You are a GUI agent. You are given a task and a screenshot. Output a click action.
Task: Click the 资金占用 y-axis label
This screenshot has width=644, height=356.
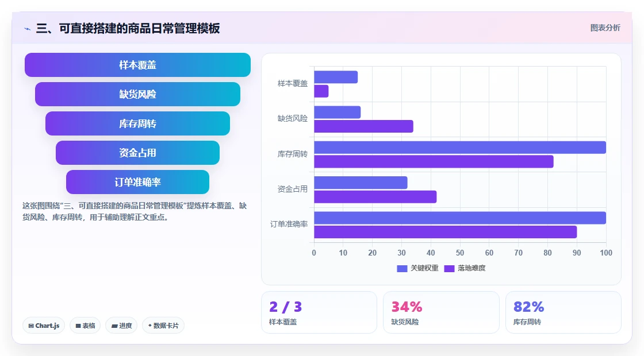pyautogui.click(x=293, y=189)
